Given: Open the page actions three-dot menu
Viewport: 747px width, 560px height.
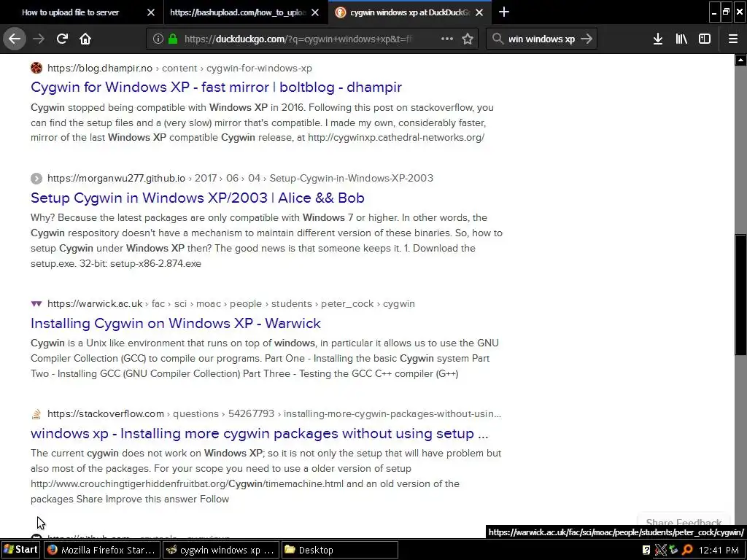Looking at the screenshot, I should (447, 39).
